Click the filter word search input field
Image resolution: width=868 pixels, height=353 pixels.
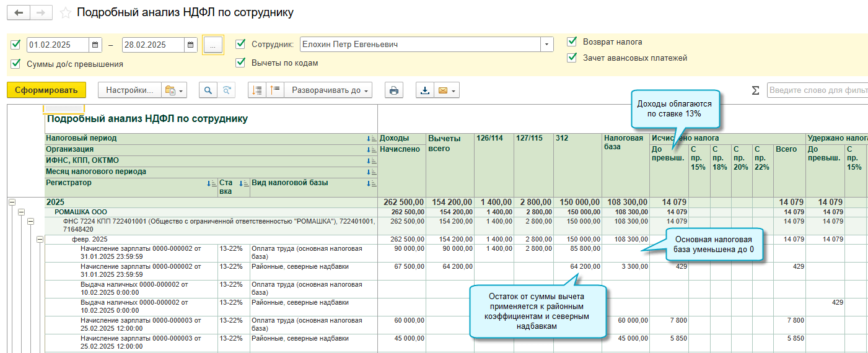817,90
